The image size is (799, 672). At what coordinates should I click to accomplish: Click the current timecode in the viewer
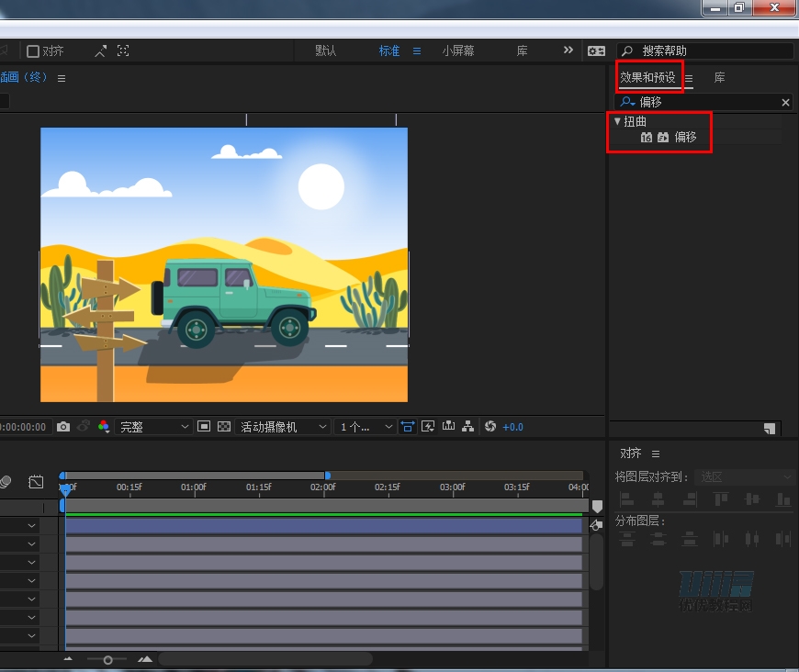click(23, 427)
